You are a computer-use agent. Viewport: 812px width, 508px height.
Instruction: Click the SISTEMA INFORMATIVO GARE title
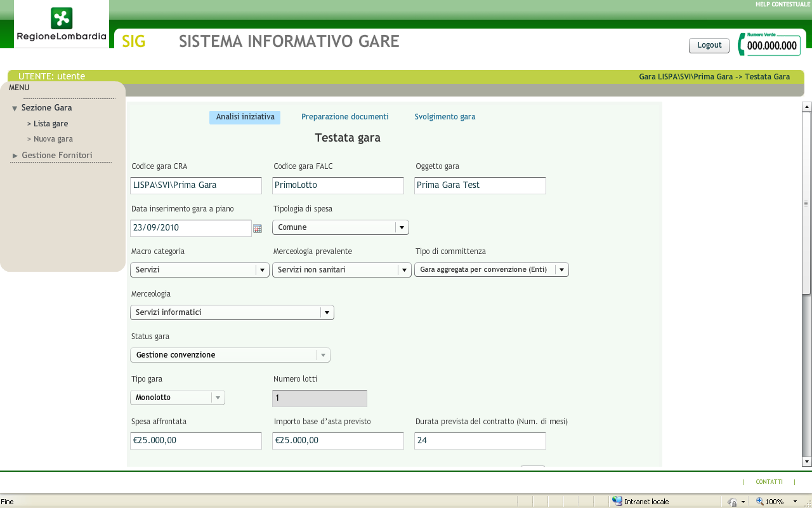[x=289, y=41]
